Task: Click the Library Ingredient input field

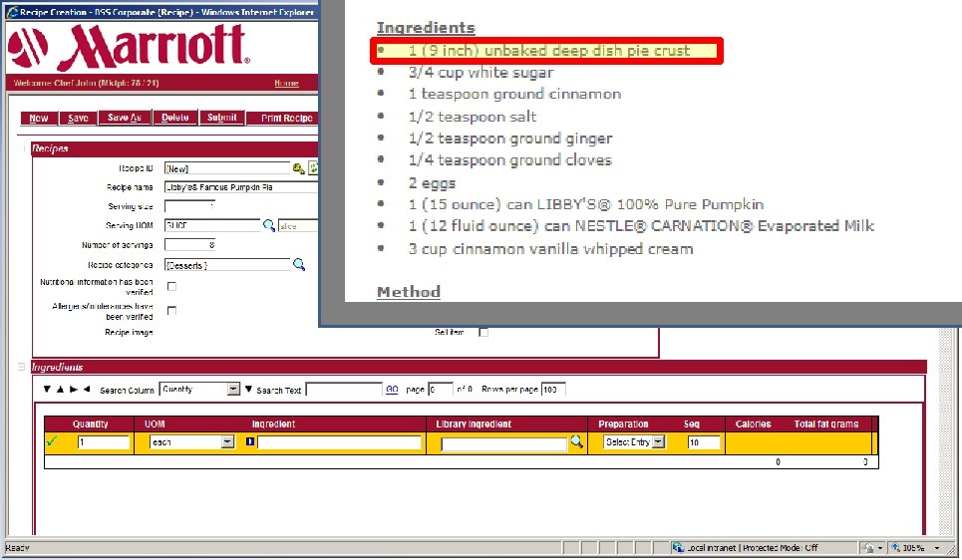Action: [504, 443]
